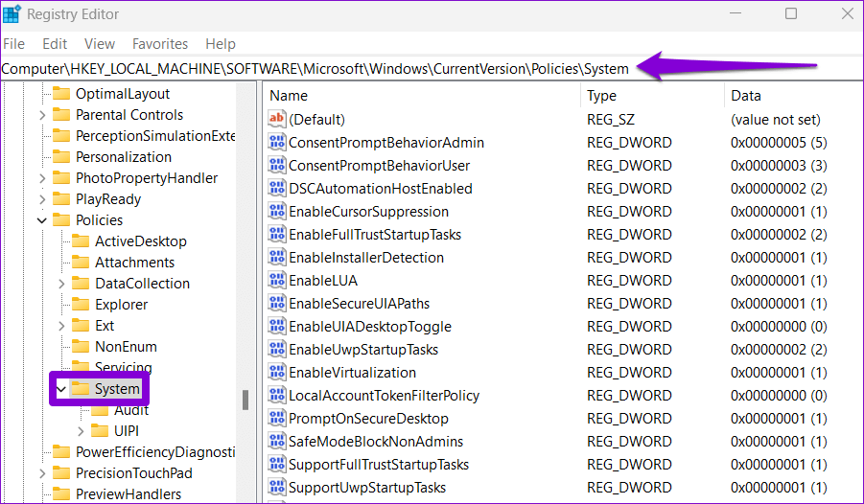Select the Audit subkey
Image resolution: width=864 pixels, height=504 pixels.
(x=131, y=410)
